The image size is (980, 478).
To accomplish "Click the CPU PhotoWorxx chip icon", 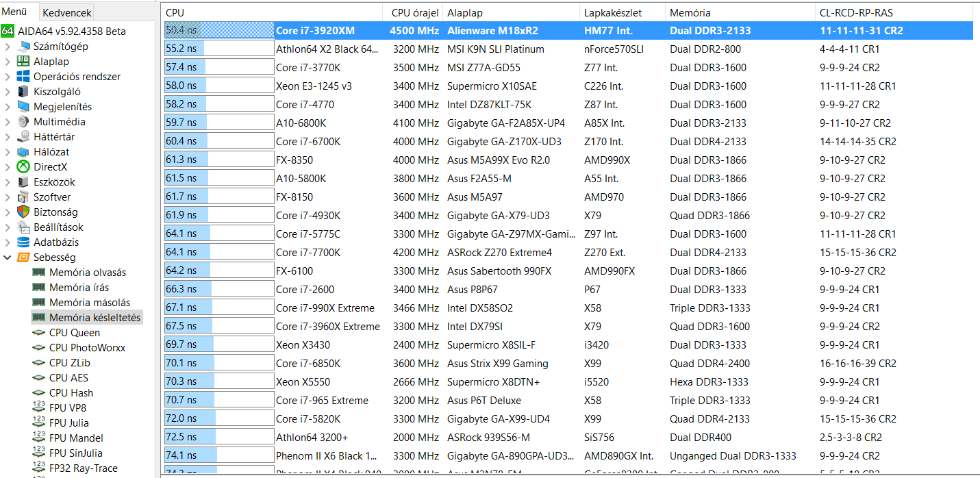I will point(39,348).
